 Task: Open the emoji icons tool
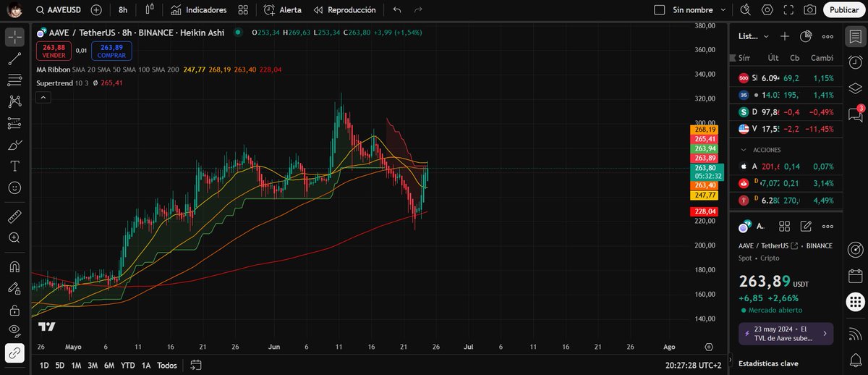(14, 187)
